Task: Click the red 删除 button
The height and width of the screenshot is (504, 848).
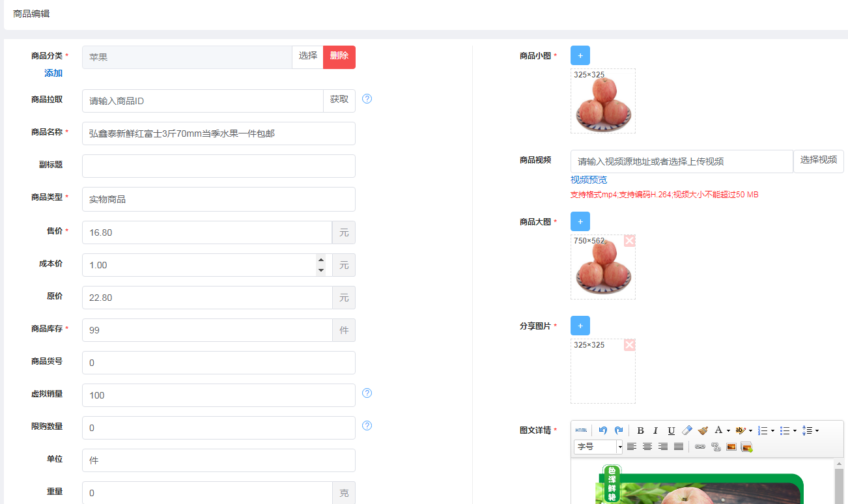Action: 339,57
